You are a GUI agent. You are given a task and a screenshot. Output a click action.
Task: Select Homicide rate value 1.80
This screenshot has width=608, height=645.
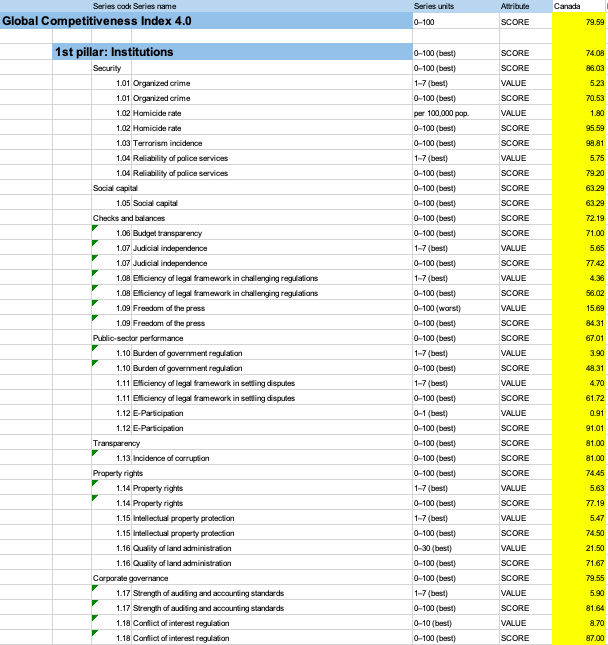[579, 113]
